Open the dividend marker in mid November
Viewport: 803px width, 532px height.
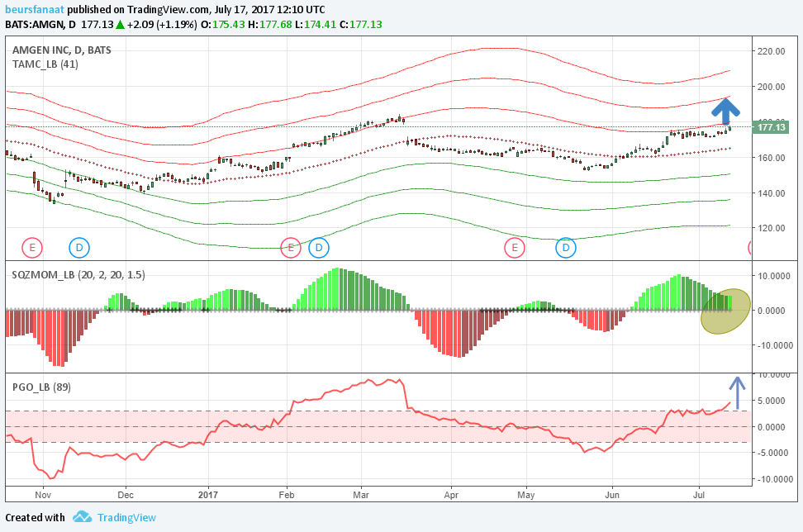79,248
